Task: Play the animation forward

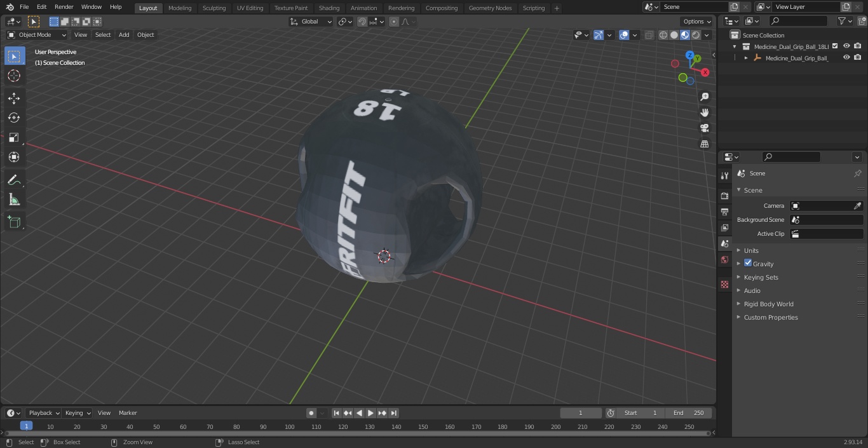Action: pyautogui.click(x=370, y=413)
